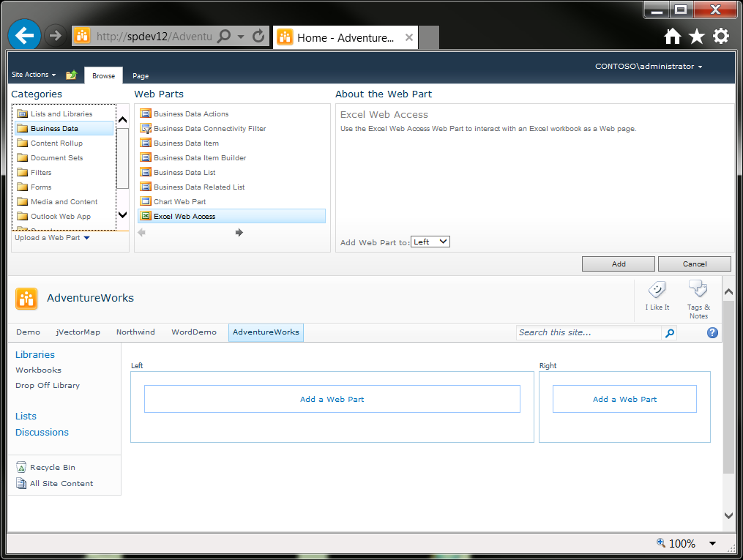
Task: Click the browser forward arrow button
Action: (x=55, y=36)
